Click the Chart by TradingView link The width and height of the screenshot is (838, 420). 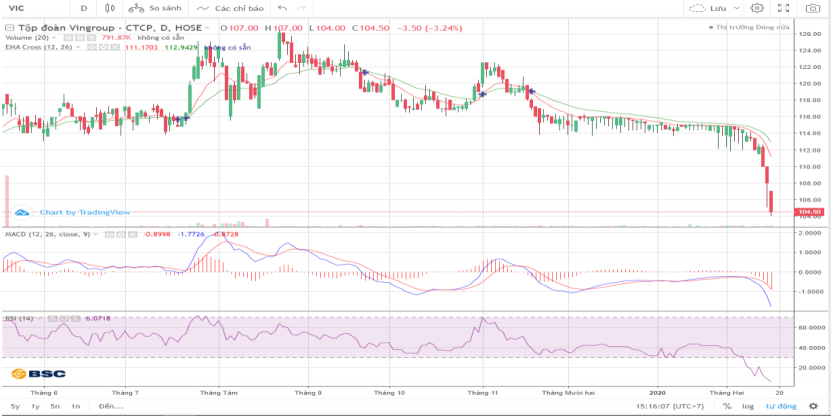[85, 213]
